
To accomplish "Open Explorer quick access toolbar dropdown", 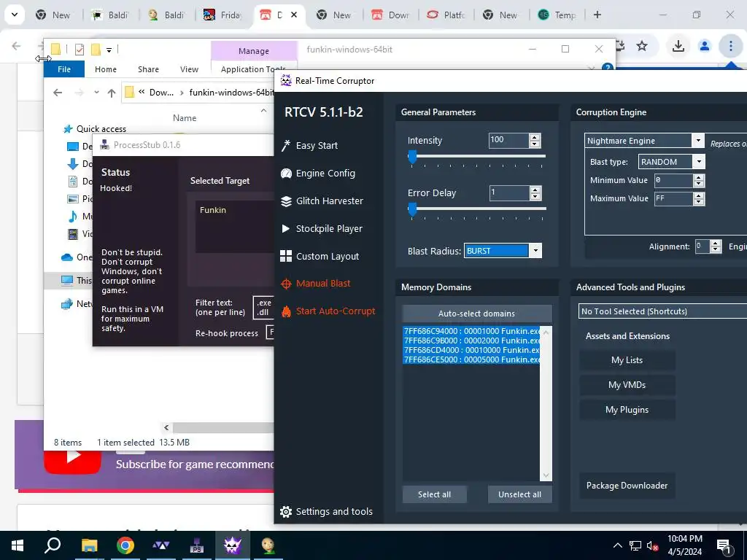I will (x=109, y=50).
